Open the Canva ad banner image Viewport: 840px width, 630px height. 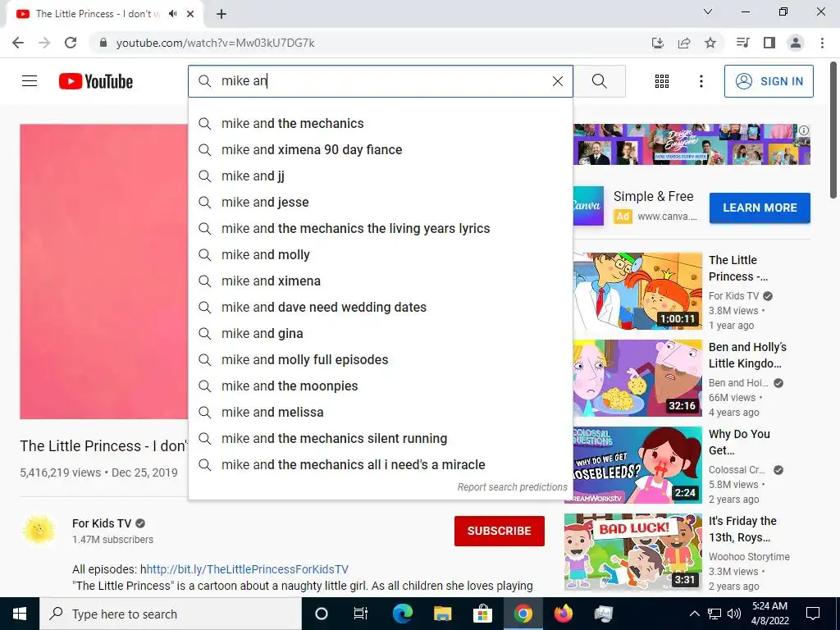pos(692,144)
